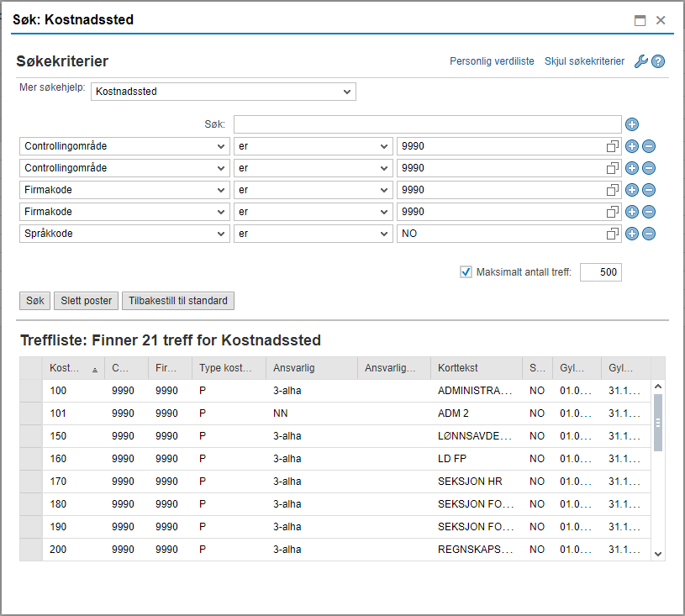685x616 pixels.
Task: Select the 'LD FP' korttekst cell
Action: pyautogui.click(x=477, y=459)
